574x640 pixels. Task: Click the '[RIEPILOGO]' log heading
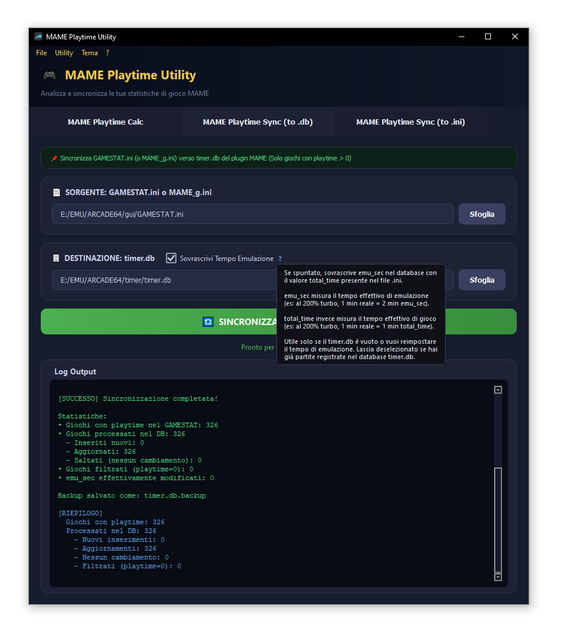pos(80,513)
